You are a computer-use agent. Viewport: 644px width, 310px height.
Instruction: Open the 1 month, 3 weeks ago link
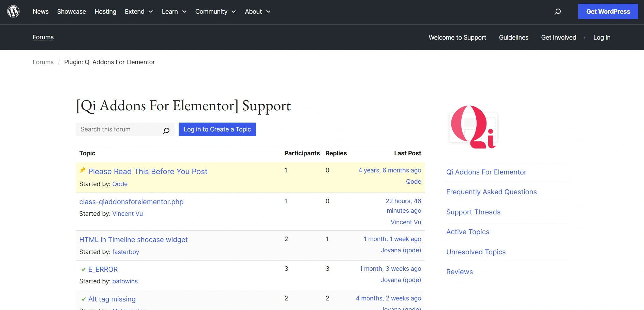coord(390,269)
